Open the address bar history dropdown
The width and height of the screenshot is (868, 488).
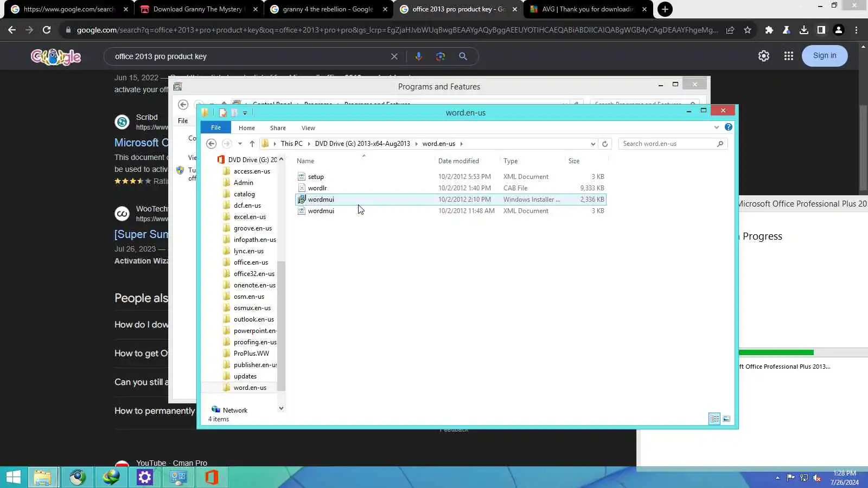pyautogui.click(x=592, y=144)
